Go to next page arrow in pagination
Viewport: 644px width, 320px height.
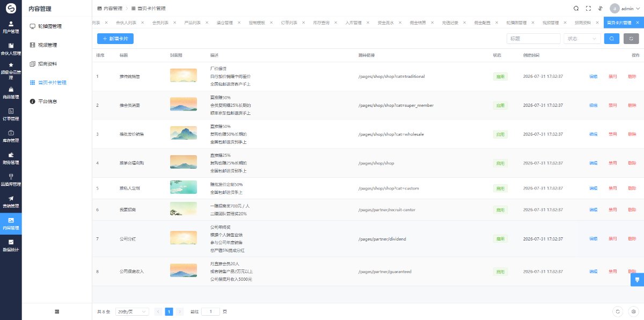pos(180,311)
